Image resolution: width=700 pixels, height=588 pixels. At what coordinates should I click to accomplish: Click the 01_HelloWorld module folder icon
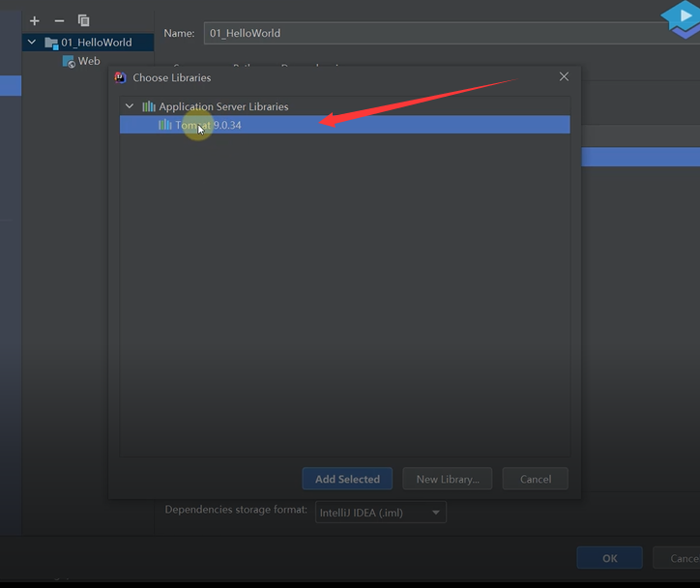[x=51, y=43]
